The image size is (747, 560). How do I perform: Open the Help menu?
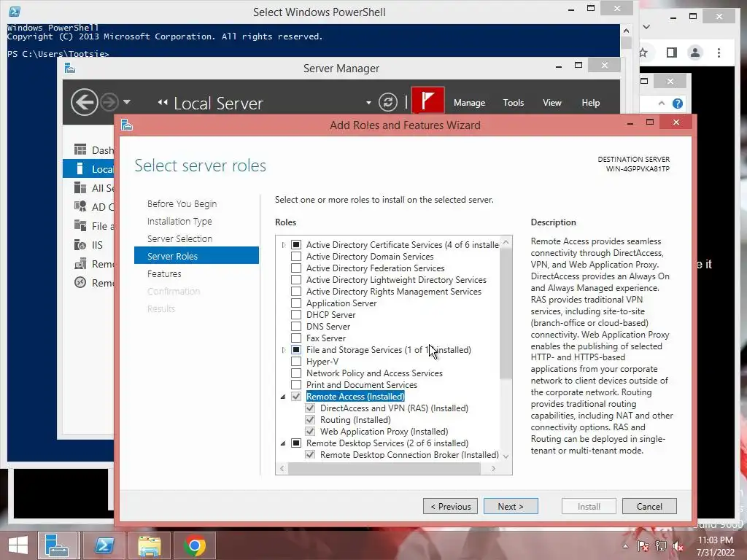(590, 103)
